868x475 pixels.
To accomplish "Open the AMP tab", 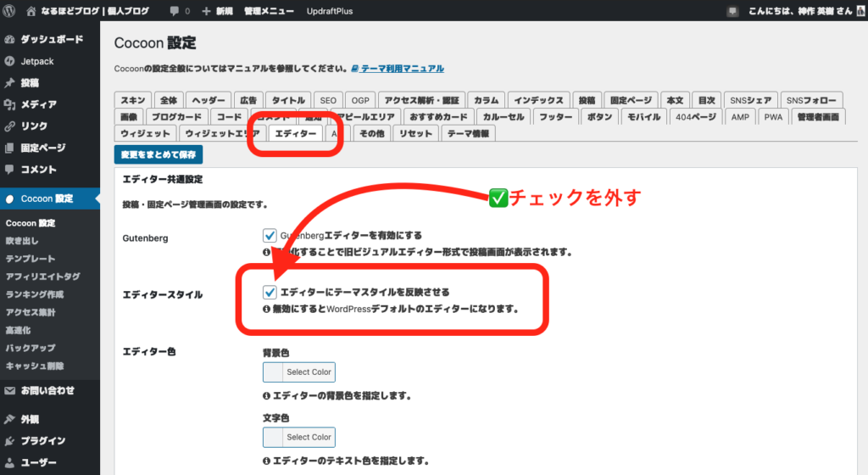I will click(739, 117).
